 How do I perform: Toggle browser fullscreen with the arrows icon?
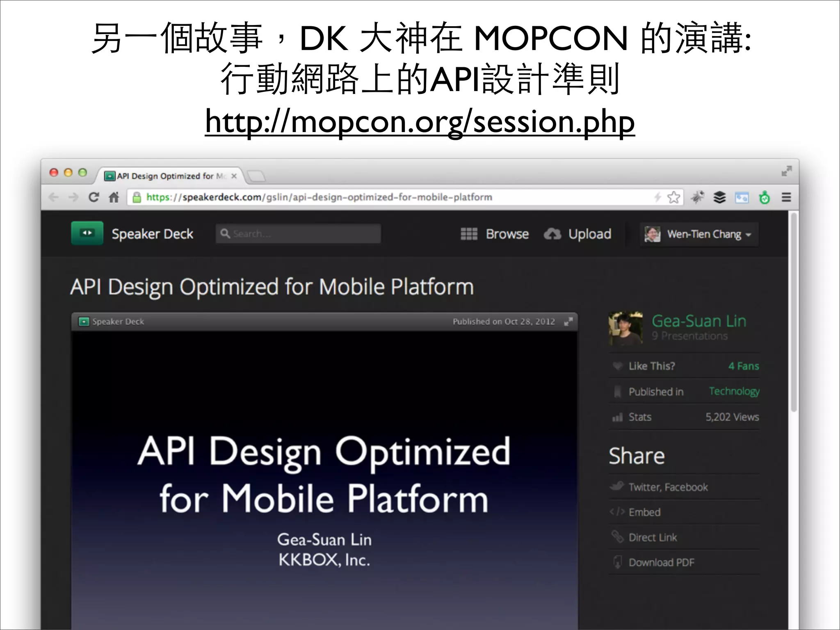point(786,171)
